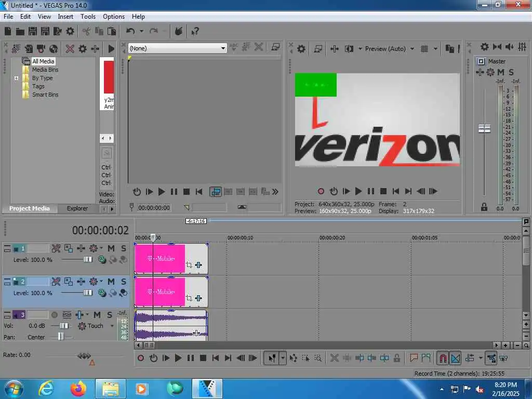Open What's This help icon
This screenshot has height=399, width=532.
195,32
